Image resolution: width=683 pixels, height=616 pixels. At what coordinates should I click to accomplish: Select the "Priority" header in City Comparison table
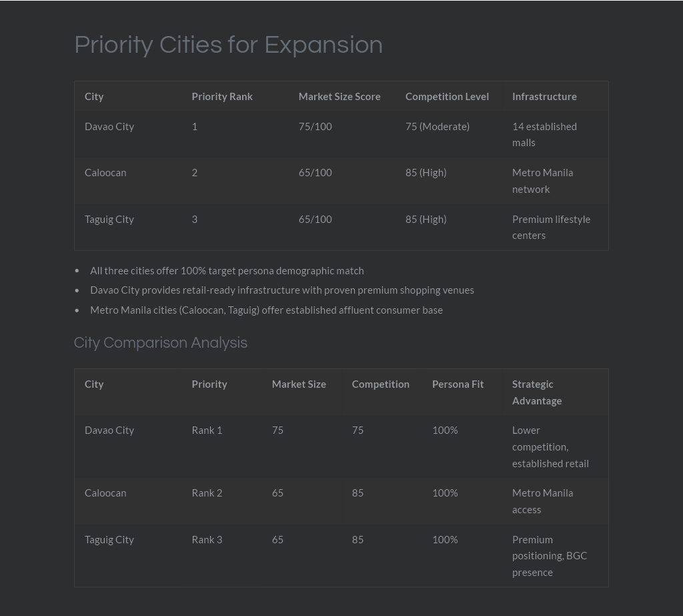[209, 384]
